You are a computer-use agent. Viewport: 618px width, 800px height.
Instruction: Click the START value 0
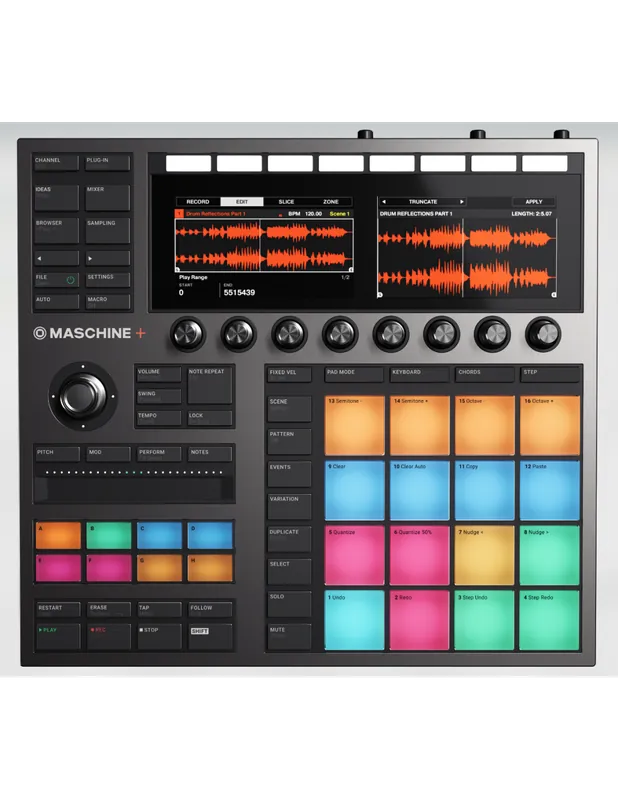click(181, 292)
